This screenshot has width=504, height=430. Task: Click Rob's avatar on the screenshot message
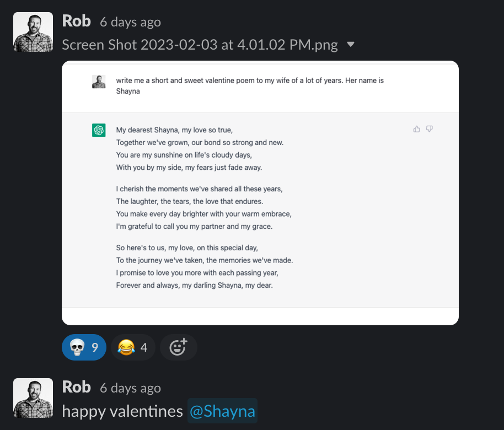point(33,32)
